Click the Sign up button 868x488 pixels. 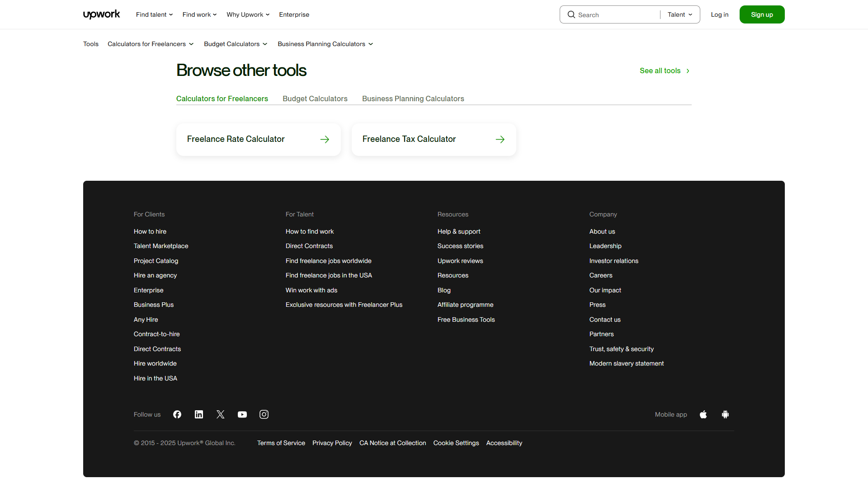point(762,14)
